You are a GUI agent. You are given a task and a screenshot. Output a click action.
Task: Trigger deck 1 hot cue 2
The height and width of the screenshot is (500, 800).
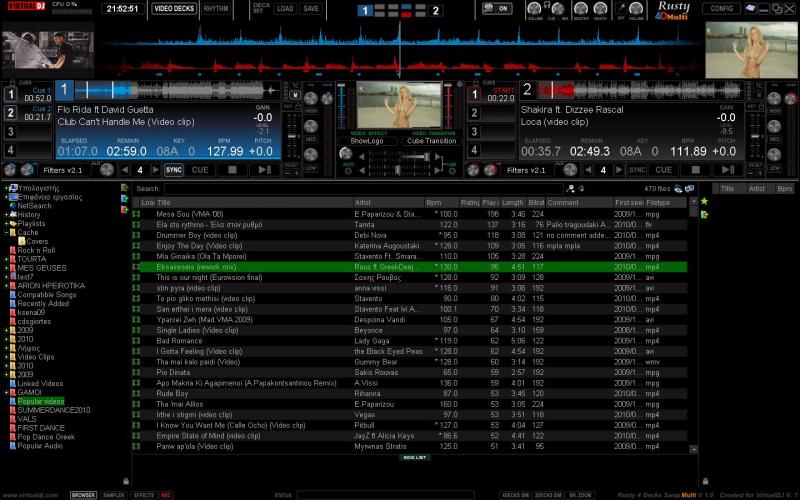(11, 113)
